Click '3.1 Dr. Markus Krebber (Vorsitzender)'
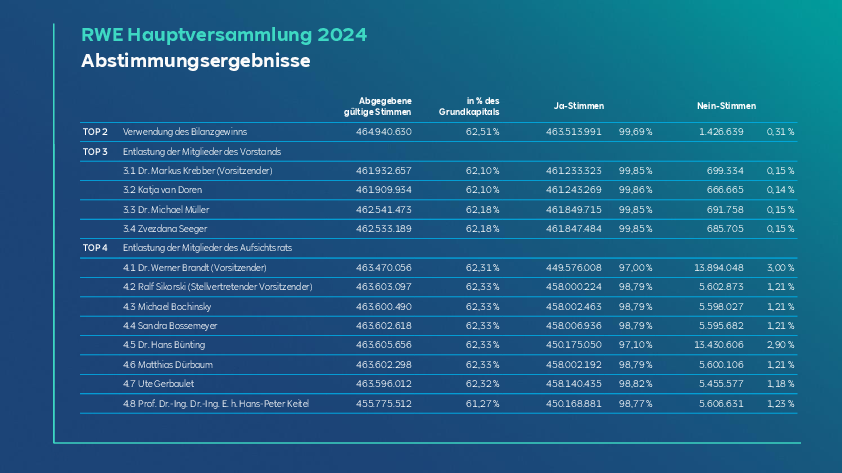The width and height of the screenshot is (842, 473). tap(198, 171)
